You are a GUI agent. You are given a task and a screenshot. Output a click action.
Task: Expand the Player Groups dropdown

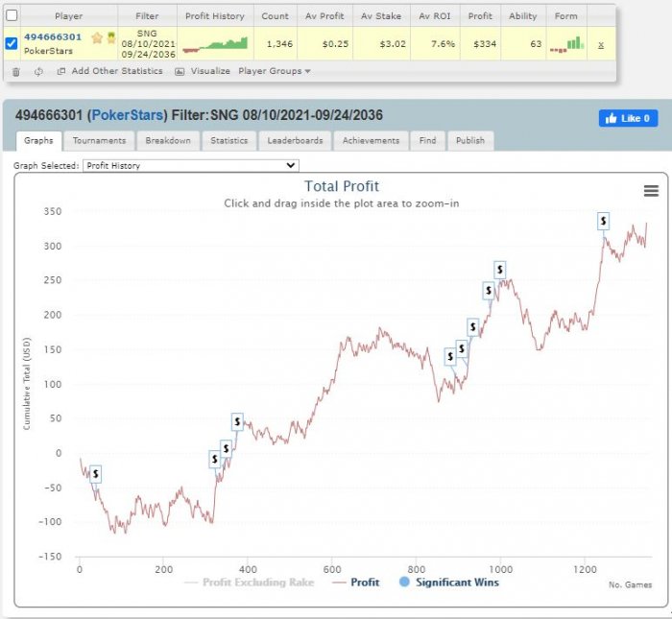pyautogui.click(x=275, y=71)
